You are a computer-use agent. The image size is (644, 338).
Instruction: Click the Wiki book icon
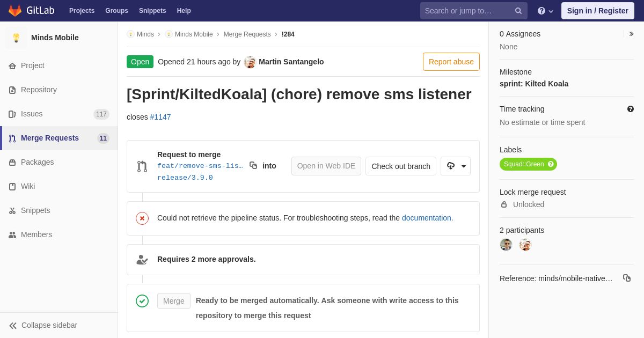12,187
